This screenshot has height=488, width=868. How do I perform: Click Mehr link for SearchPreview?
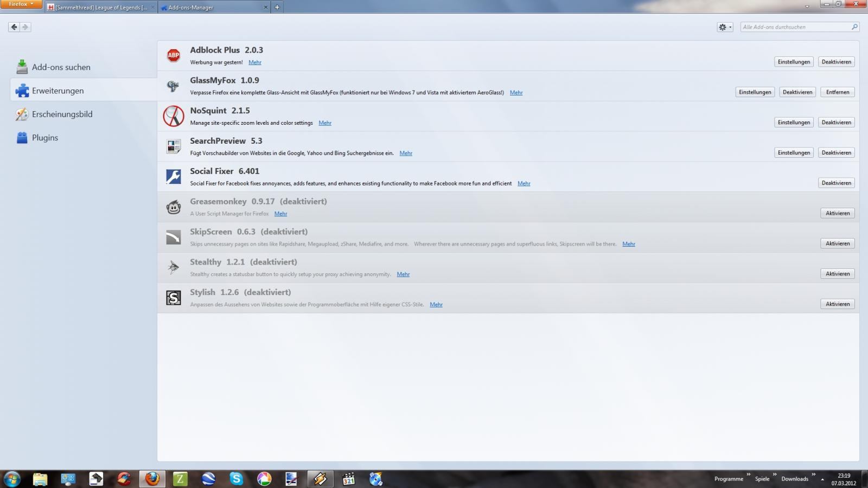click(x=406, y=153)
